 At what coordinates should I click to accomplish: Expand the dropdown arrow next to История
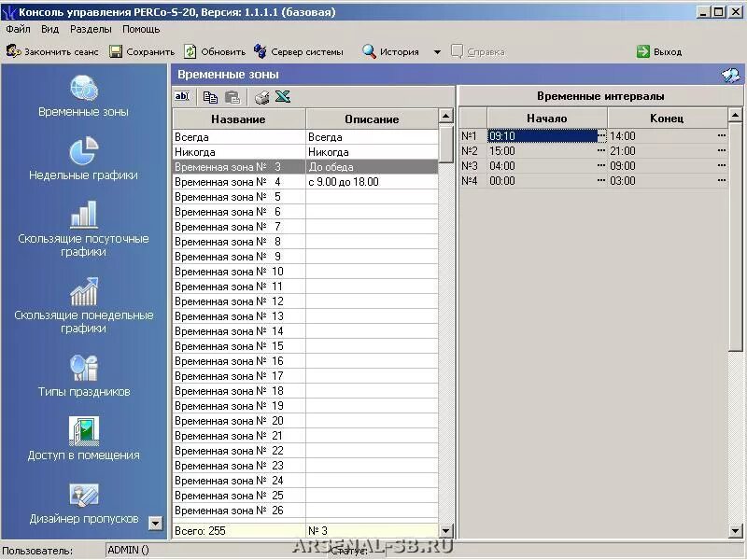coord(437,52)
